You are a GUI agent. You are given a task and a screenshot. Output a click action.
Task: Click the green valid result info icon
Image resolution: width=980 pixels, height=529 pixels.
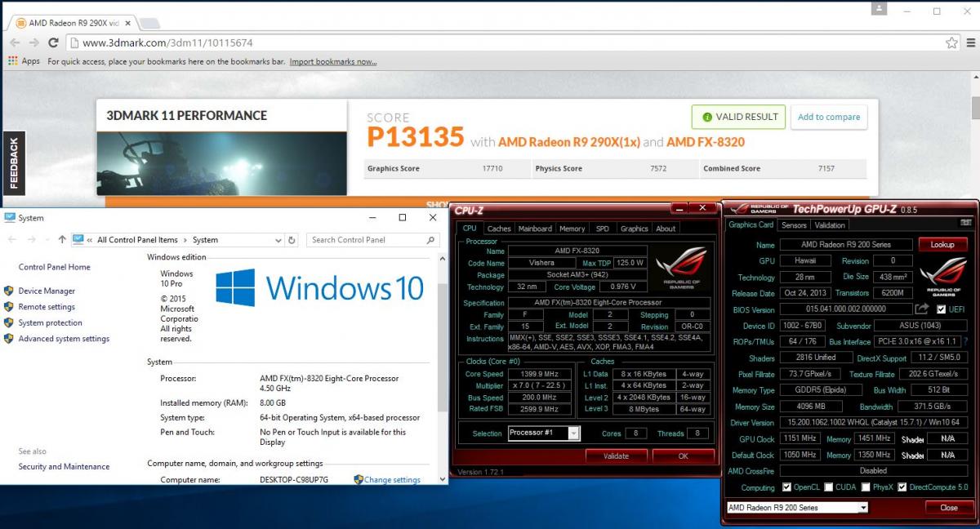point(706,117)
